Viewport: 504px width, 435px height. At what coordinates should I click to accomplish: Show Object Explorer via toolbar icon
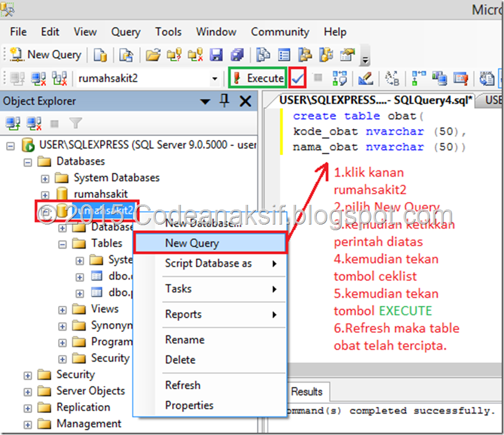tap(305, 55)
